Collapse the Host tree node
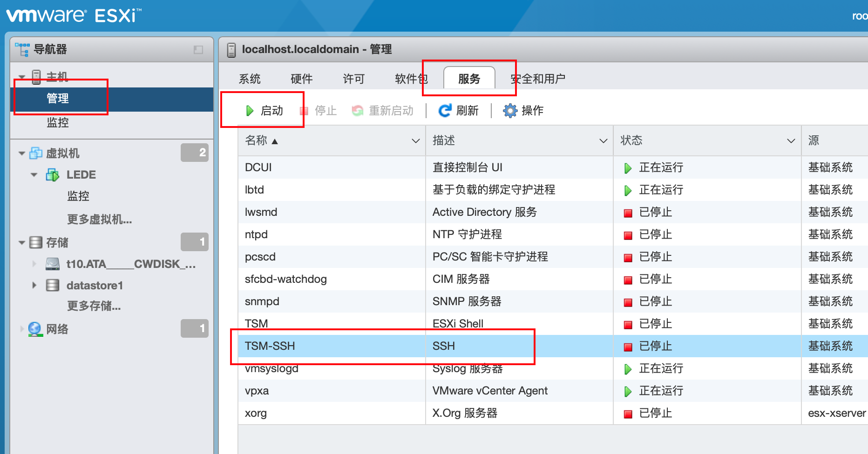 (22, 77)
